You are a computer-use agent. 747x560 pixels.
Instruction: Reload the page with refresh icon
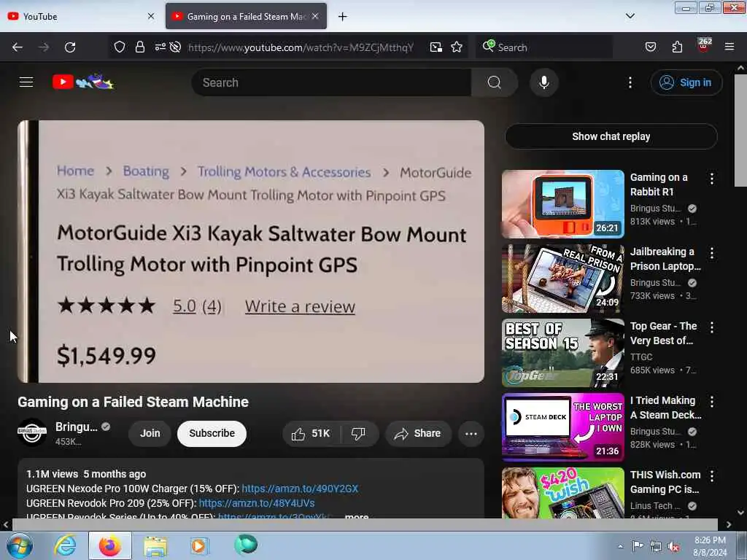click(70, 47)
